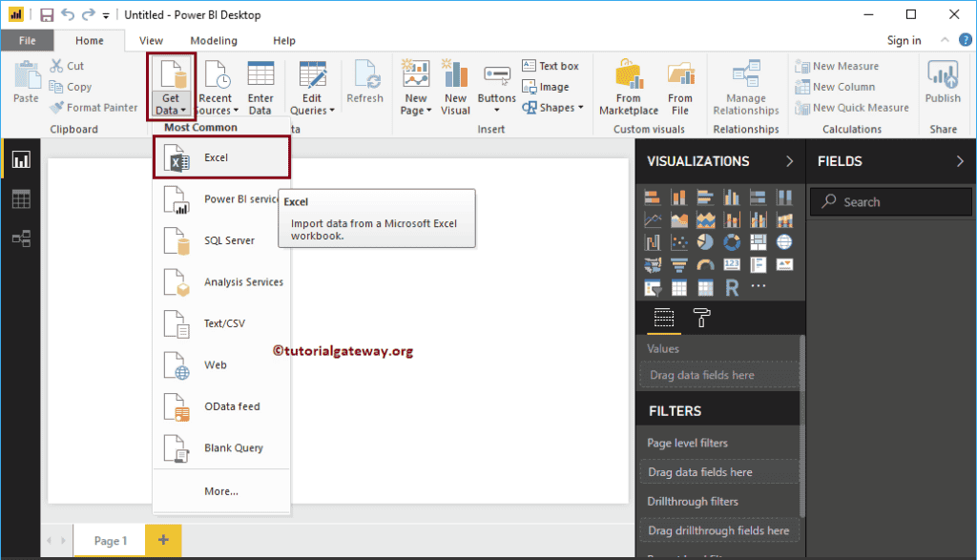Switch to the Modeling ribbon tab
The height and width of the screenshot is (560, 977).
pyautogui.click(x=214, y=40)
